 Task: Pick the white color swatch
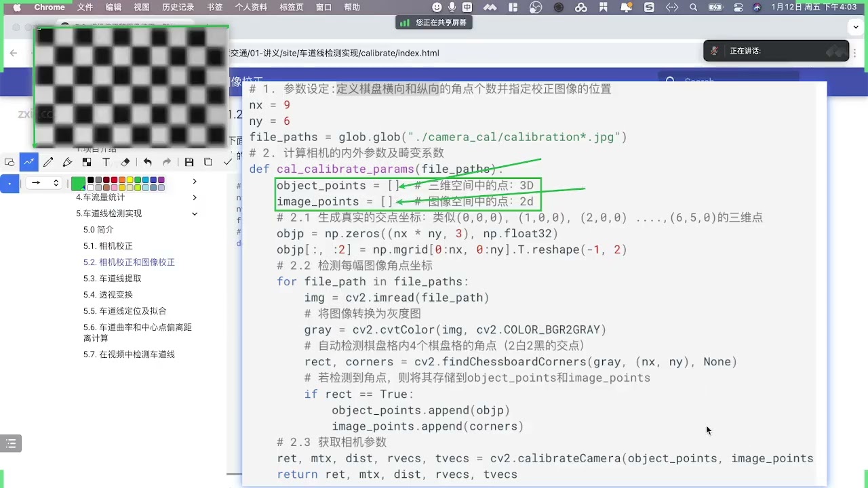point(91,188)
